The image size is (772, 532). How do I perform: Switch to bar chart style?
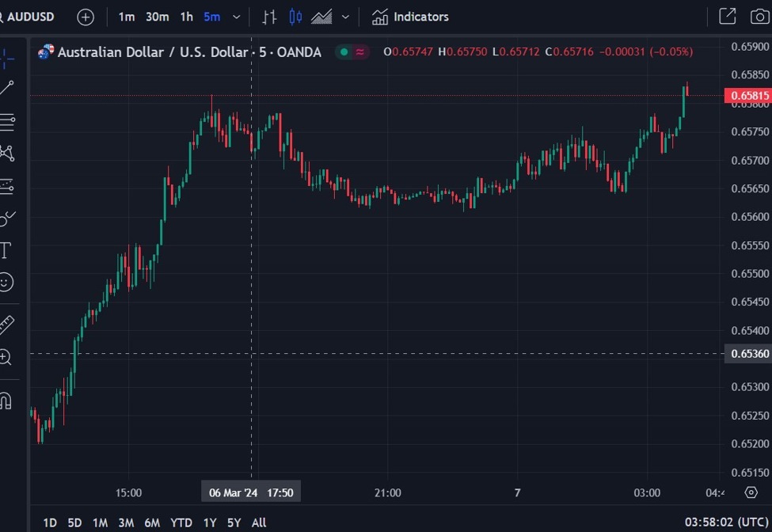pyautogui.click(x=270, y=17)
